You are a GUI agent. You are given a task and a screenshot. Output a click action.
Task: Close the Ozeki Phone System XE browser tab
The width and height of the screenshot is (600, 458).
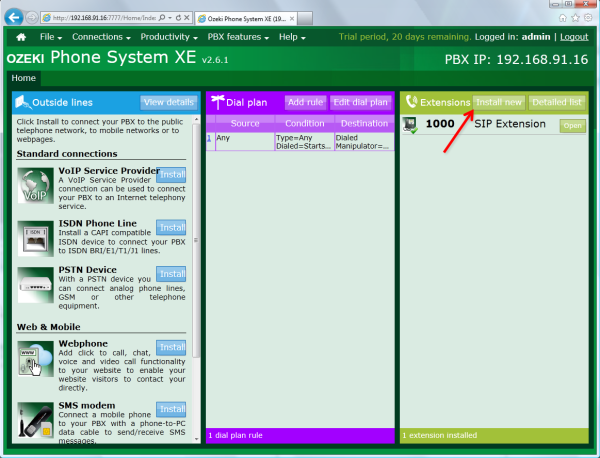click(x=292, y=18)
